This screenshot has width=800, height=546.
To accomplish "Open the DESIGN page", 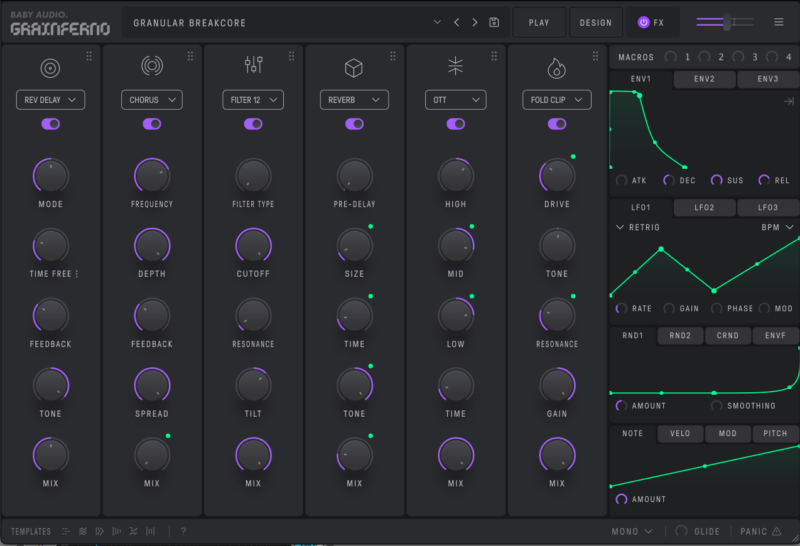I will click(x=595, y=22).
